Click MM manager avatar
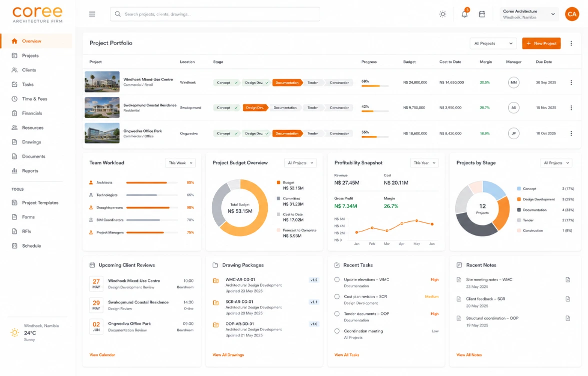The image size is (588, 376). pyautogui.click(x=514, y=82)
